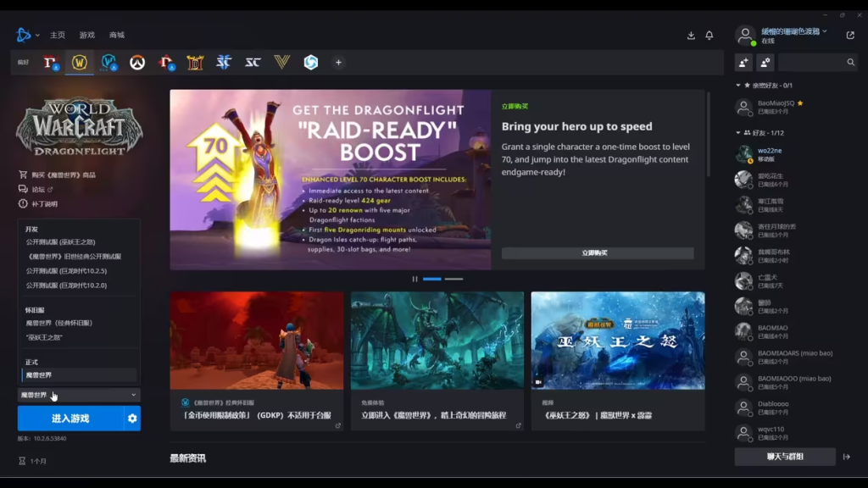
Task: Collapse the social panel arrow icon
Action: coord(847,457)
